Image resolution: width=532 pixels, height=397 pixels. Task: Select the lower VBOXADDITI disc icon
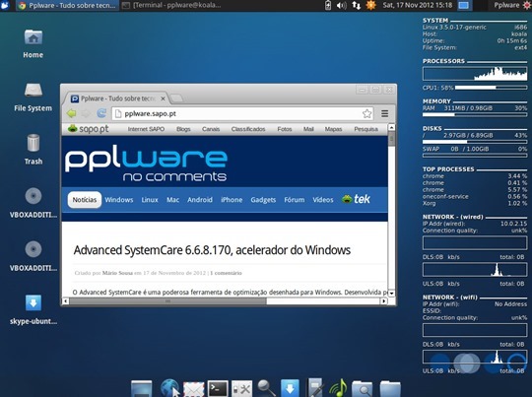pos(33,256)
